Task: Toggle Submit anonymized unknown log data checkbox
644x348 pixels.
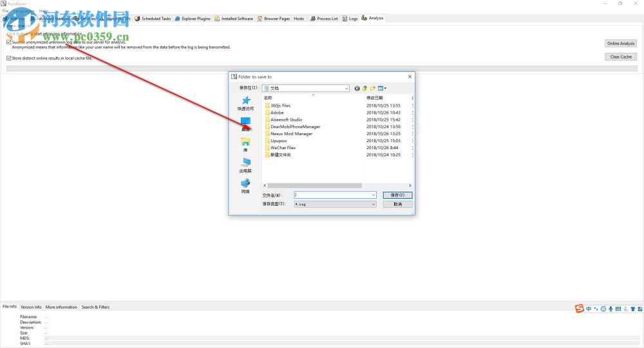Action: point(9,42)
